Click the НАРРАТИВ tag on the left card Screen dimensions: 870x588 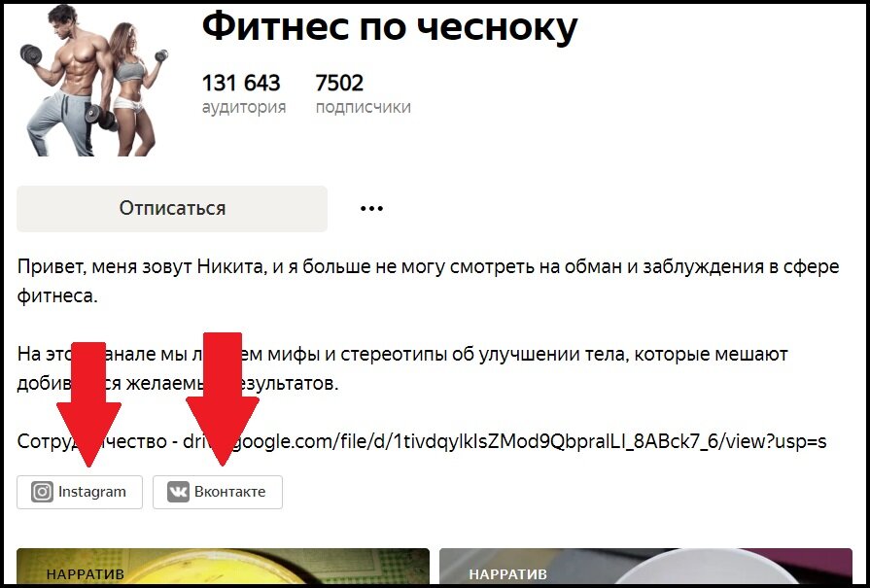click(x=85, y=573)
